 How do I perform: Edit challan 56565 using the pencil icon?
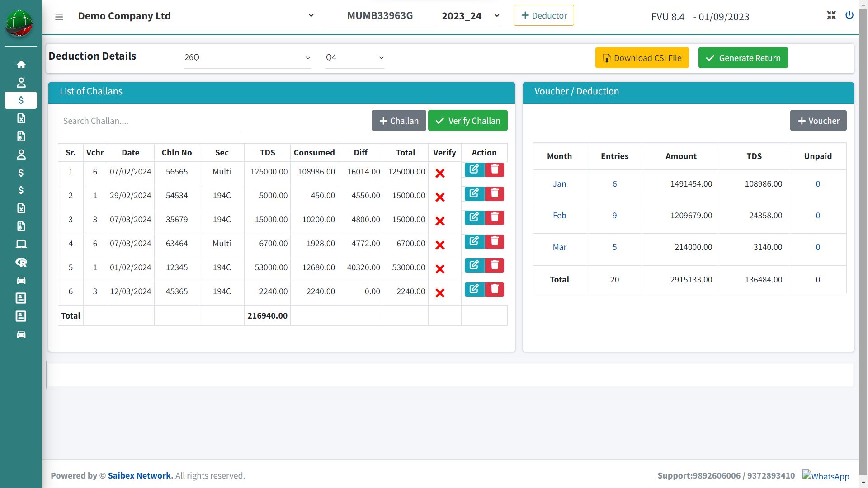[474, 169]
